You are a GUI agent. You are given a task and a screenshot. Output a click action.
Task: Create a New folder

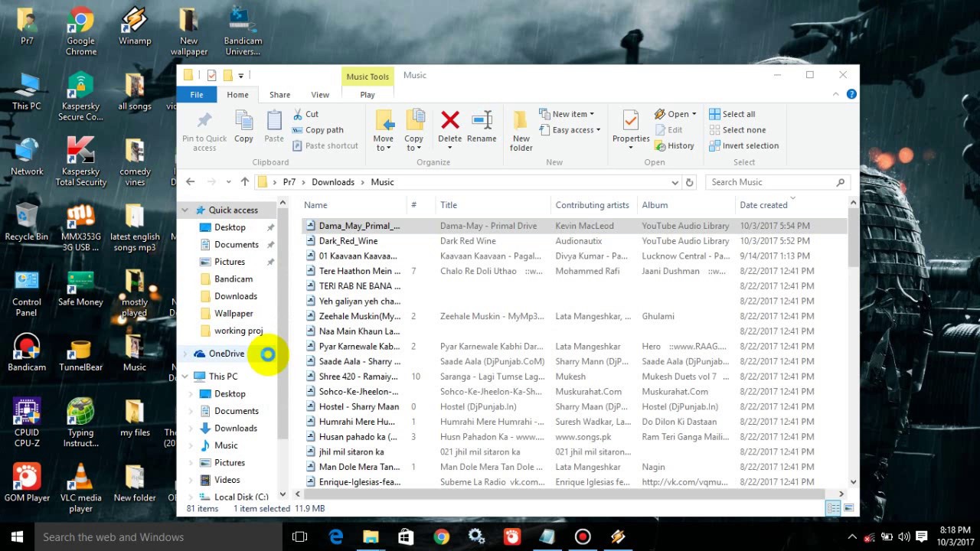tap(521, 130)
